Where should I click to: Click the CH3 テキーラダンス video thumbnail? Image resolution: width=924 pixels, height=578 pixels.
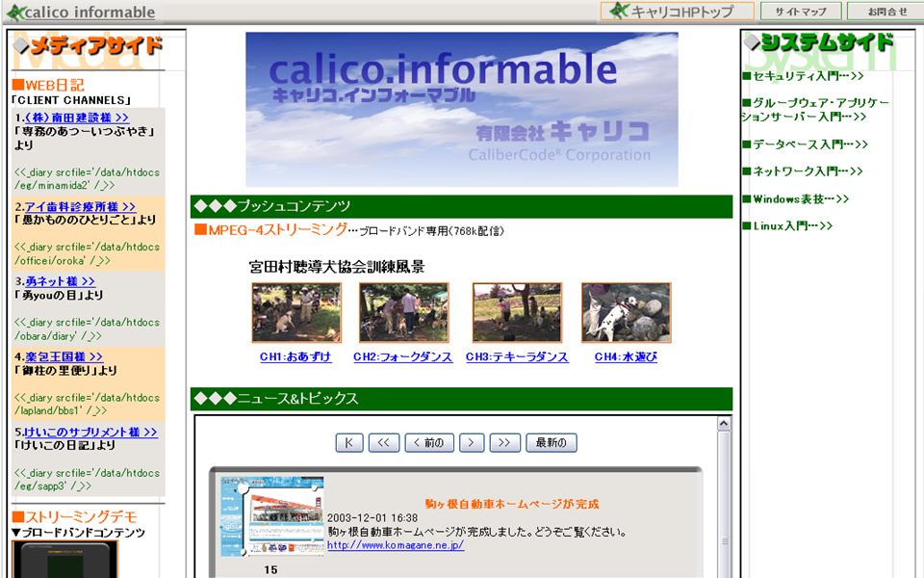(x=518, y=312)
